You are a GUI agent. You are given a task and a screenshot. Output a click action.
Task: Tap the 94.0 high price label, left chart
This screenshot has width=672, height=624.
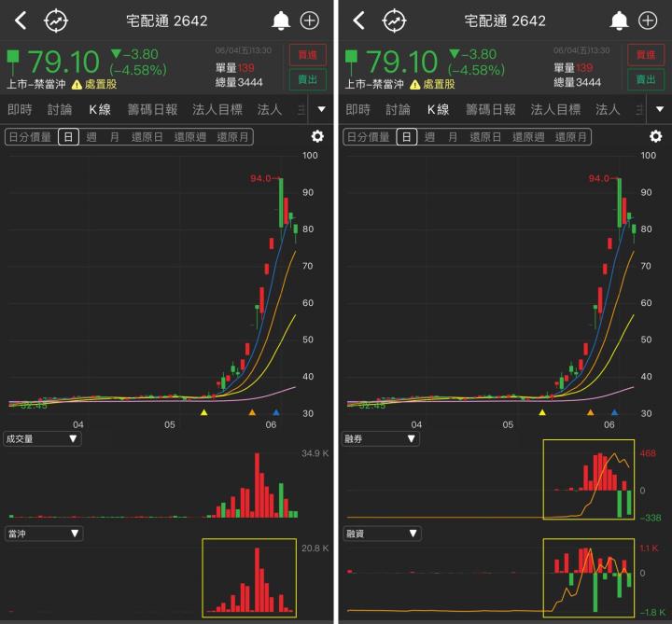[x=260, y=178]
